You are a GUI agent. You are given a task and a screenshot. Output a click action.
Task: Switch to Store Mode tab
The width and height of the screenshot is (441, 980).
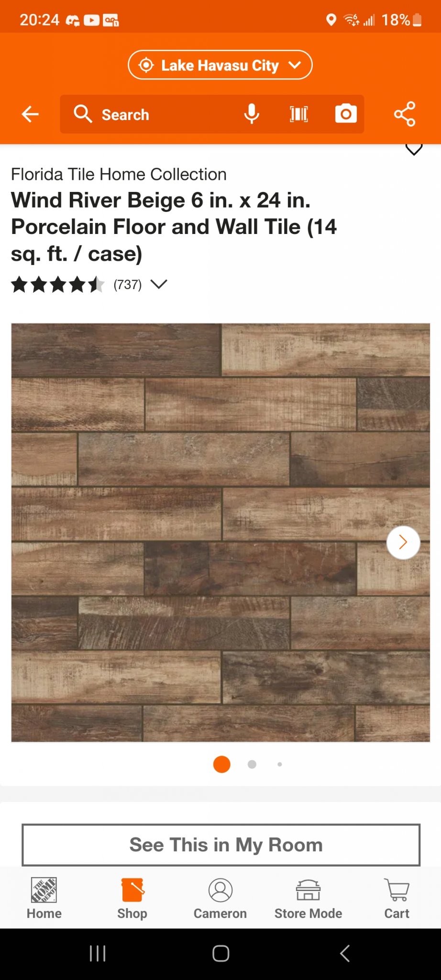[x=308, y=899]
